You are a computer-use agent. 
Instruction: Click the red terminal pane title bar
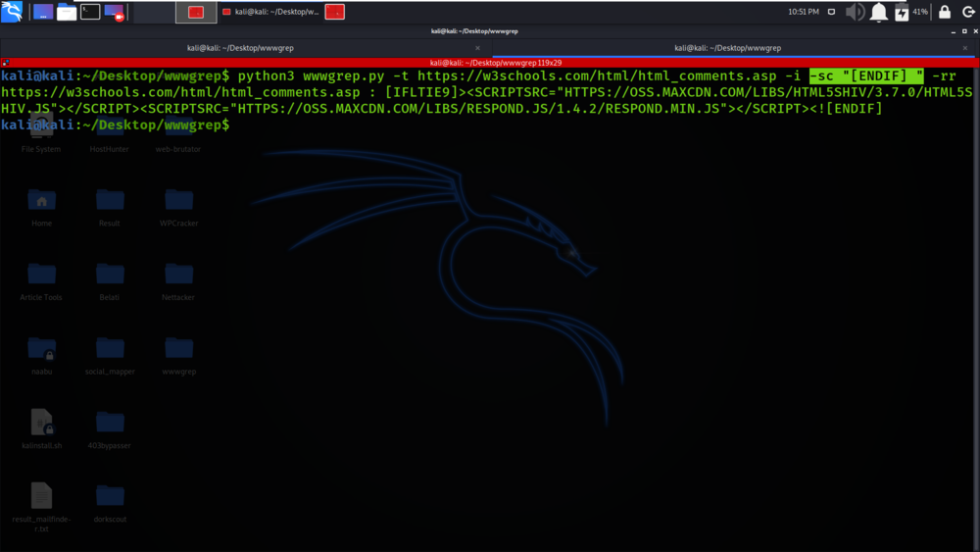click(x=496, y=63)
